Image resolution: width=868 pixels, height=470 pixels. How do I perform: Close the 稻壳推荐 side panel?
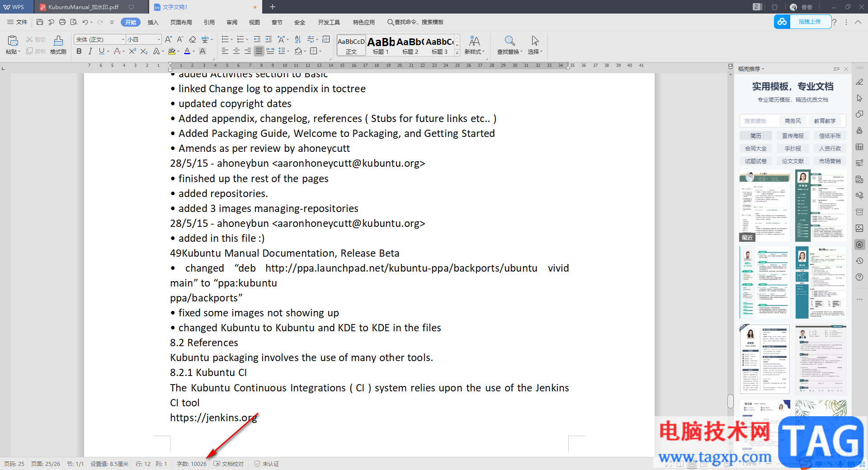(846, 69)
